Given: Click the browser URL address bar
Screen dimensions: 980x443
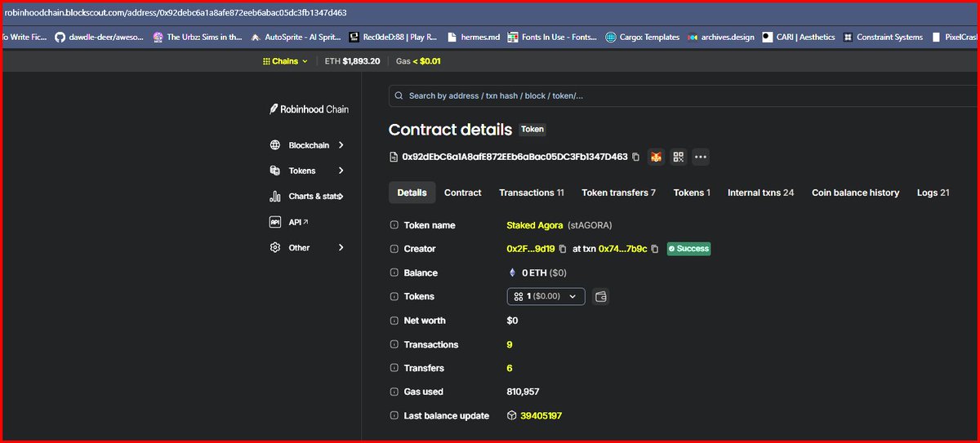Looking at the screenshot, I should tap(490, 13).
